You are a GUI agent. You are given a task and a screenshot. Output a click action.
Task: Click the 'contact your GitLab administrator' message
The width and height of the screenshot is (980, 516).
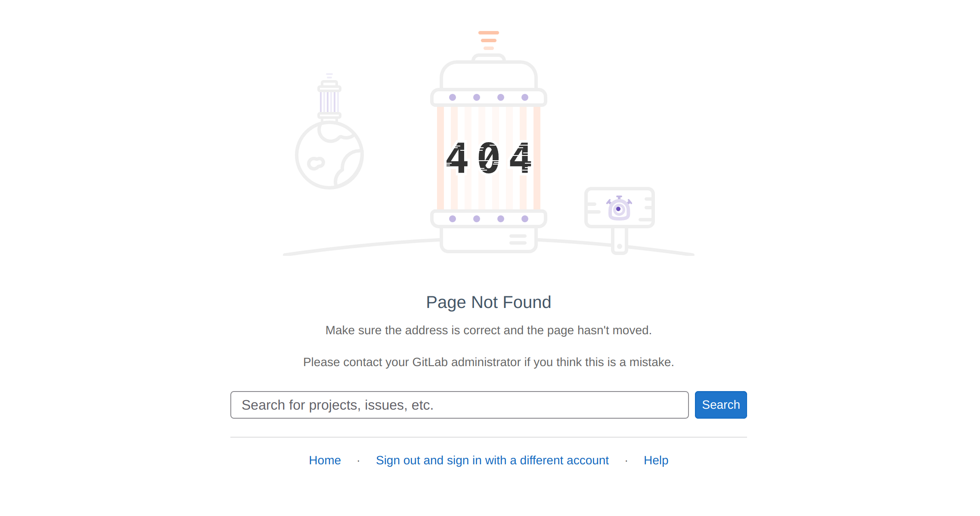click(488, 362)
